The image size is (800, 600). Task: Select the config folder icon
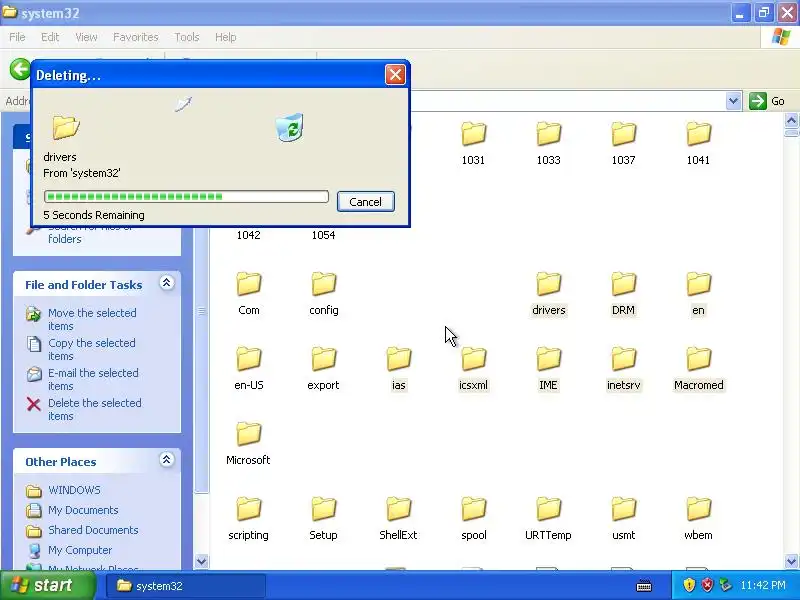click(323, 284)
